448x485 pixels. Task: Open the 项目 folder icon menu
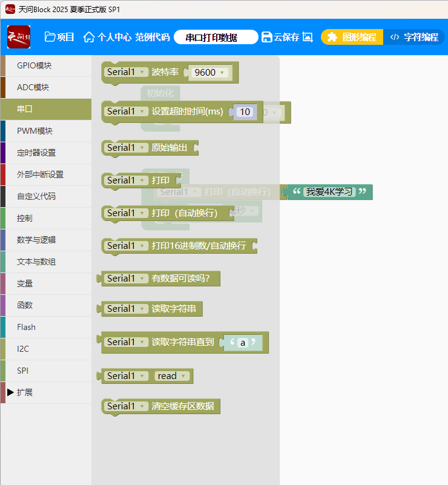pyautogui.click(x=50, y=37)
